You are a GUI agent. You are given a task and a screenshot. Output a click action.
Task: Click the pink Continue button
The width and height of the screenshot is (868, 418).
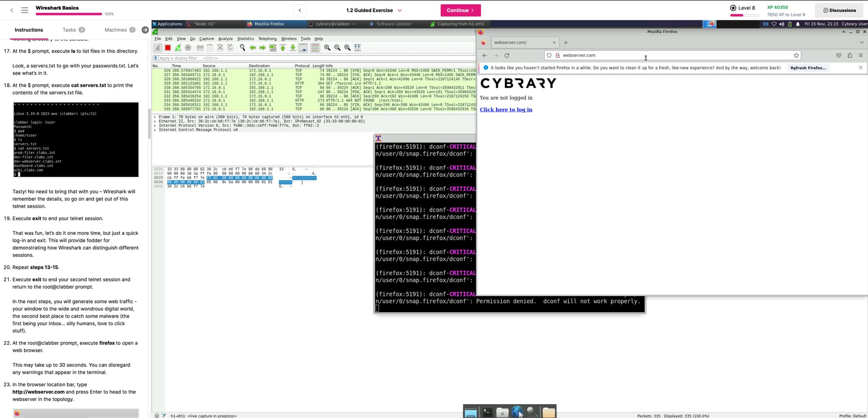460,10
